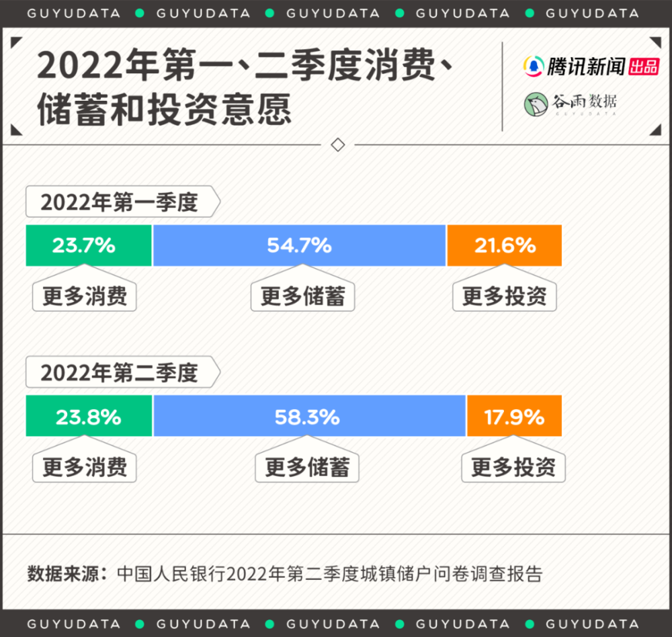Select the 2022年第二季度 label tag
The width and height of the screenshot is (672, 637).
coord(123,372)
